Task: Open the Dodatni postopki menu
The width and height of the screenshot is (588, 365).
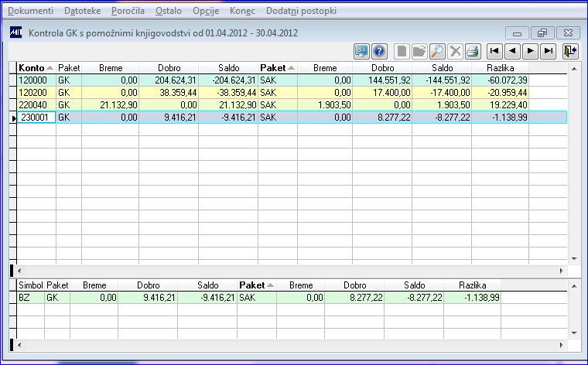Action: pyautogui.click(x=301, y=11)
